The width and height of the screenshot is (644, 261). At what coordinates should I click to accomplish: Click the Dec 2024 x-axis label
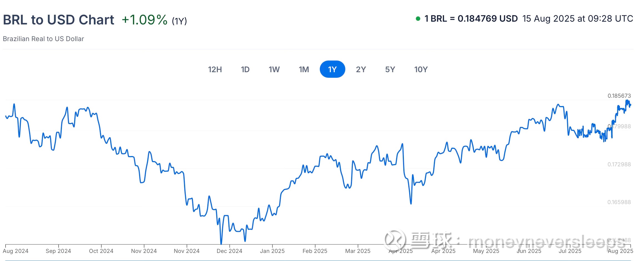coord(229,251)
